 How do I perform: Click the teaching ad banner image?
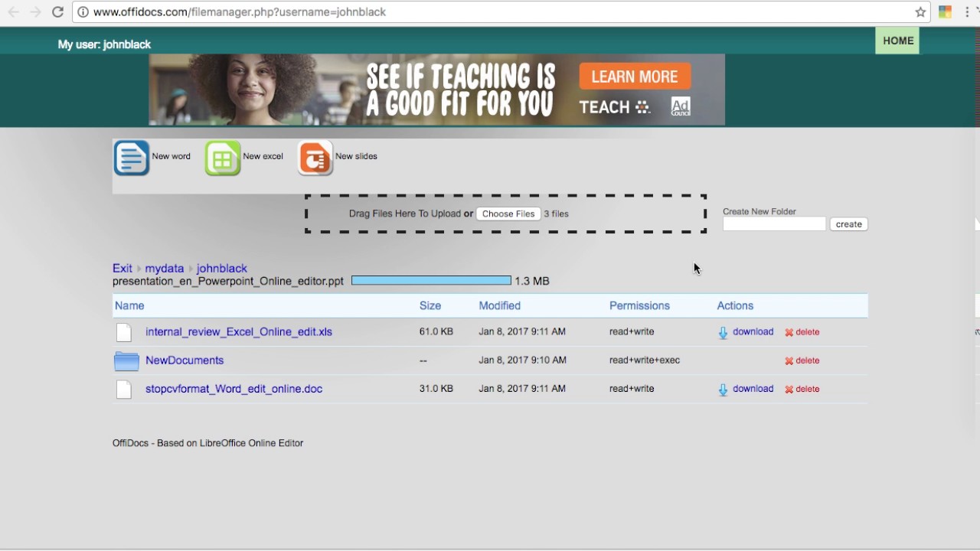coord(436,90)
